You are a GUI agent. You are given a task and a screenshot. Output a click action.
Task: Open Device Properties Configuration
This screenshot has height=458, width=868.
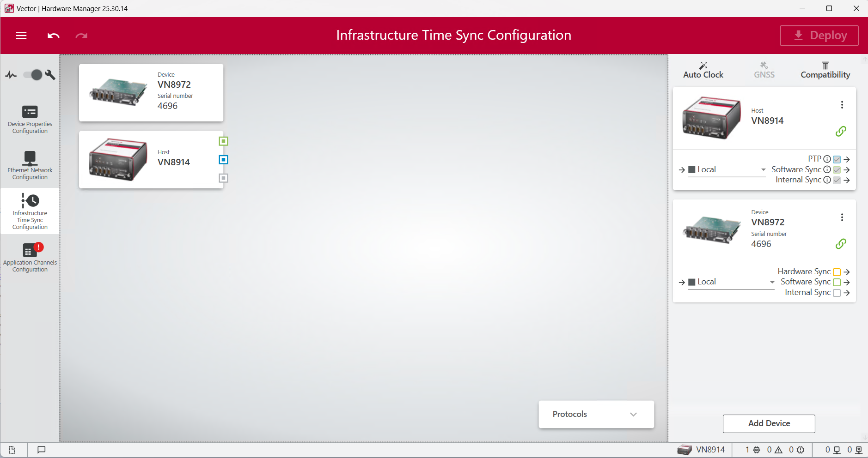point(30,120)
